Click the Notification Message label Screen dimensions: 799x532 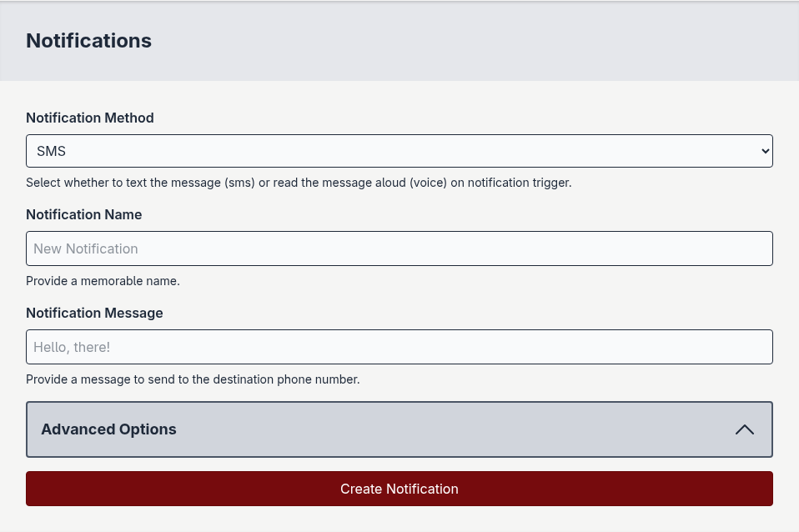[94, 313]
